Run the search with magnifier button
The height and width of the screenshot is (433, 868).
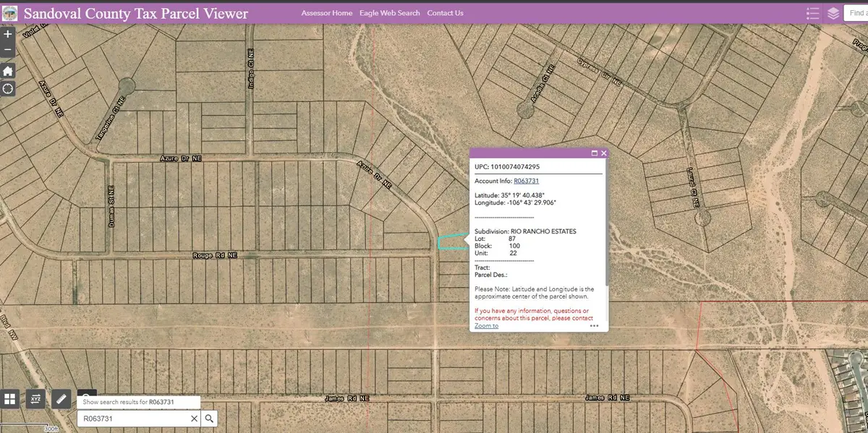pos(209,419)
